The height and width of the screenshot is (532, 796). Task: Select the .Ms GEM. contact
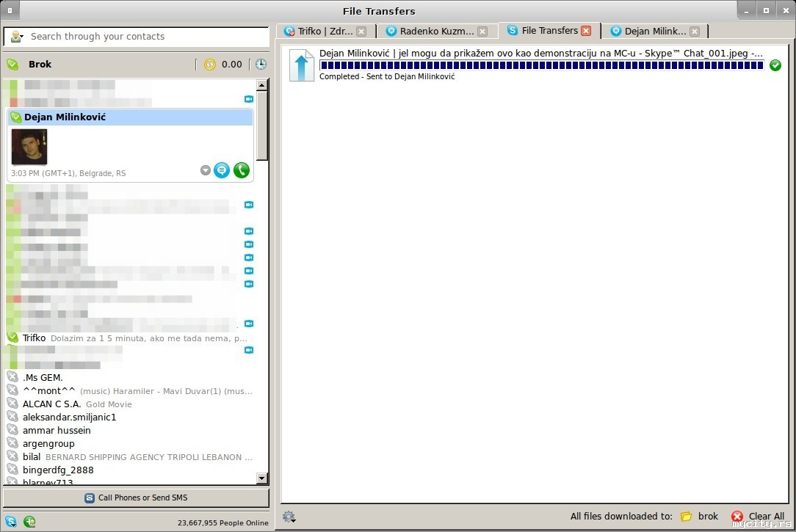tap(129, 378)
